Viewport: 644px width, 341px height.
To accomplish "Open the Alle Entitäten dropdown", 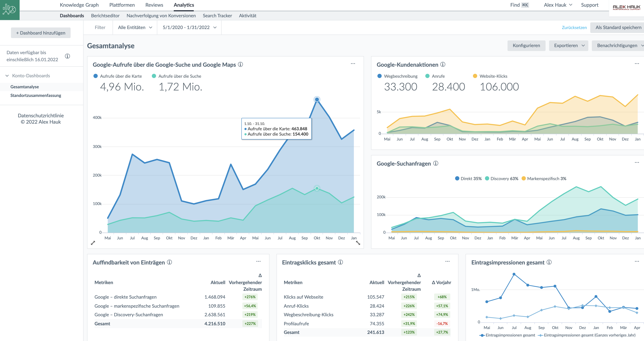I will [135, 27].
